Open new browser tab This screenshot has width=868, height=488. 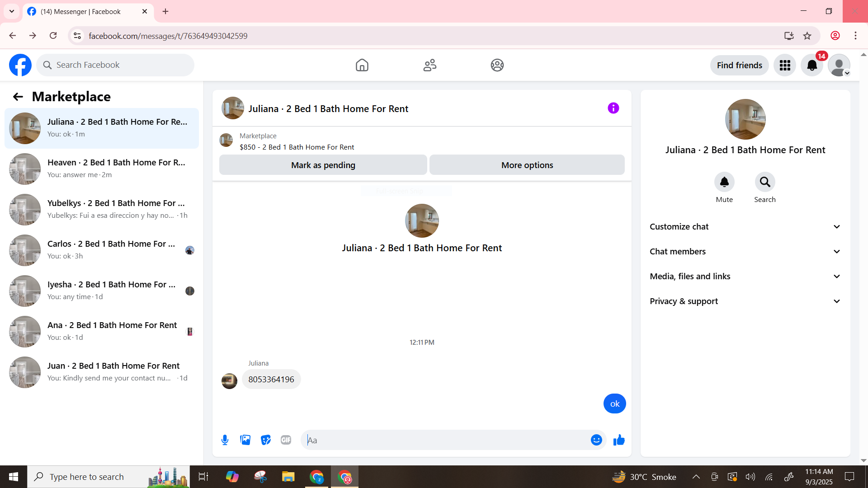click(x=165, y=11)
